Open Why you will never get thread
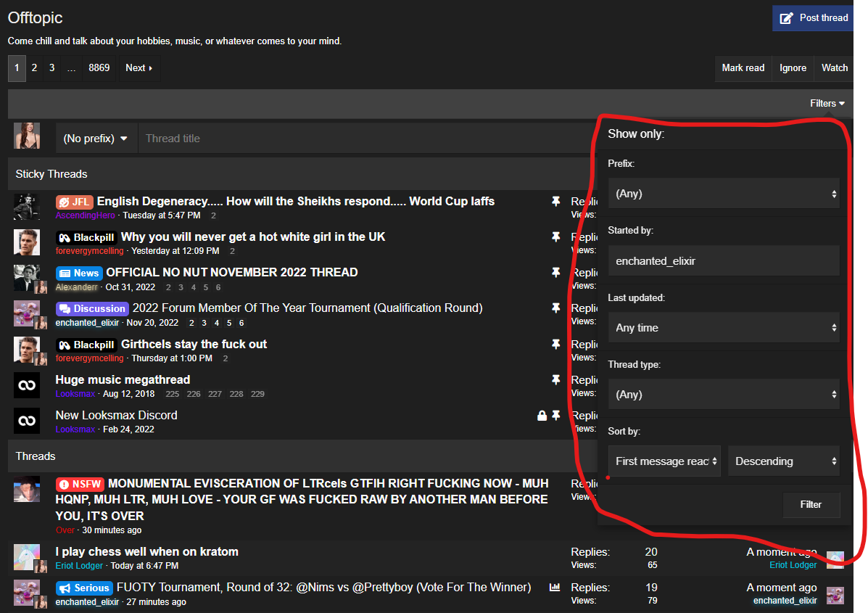The width and height of the screenshot is (868, 613). tap(253, 237)
